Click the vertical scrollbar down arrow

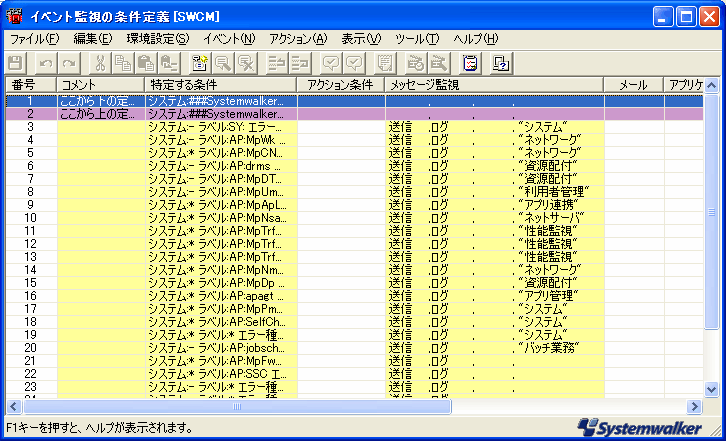[711, 389]
